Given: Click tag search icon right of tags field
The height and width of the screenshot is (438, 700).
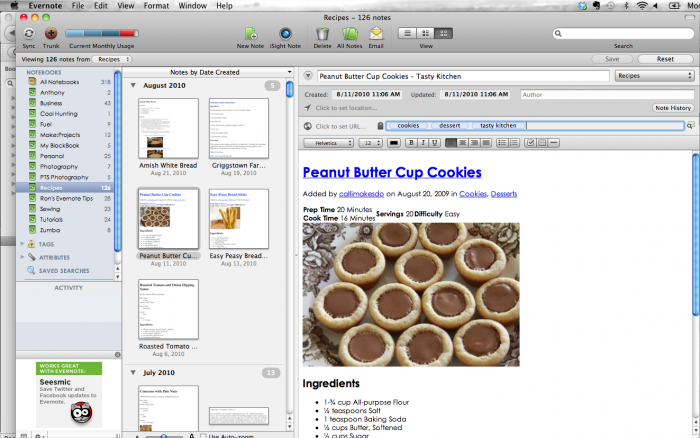Looking at the screenshot, I should coord(691,126).
